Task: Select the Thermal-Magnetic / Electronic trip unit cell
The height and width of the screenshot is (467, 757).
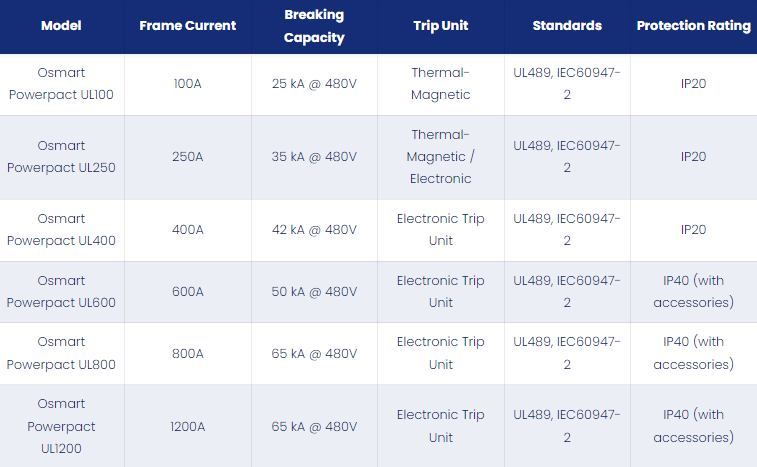Action: 441,156
